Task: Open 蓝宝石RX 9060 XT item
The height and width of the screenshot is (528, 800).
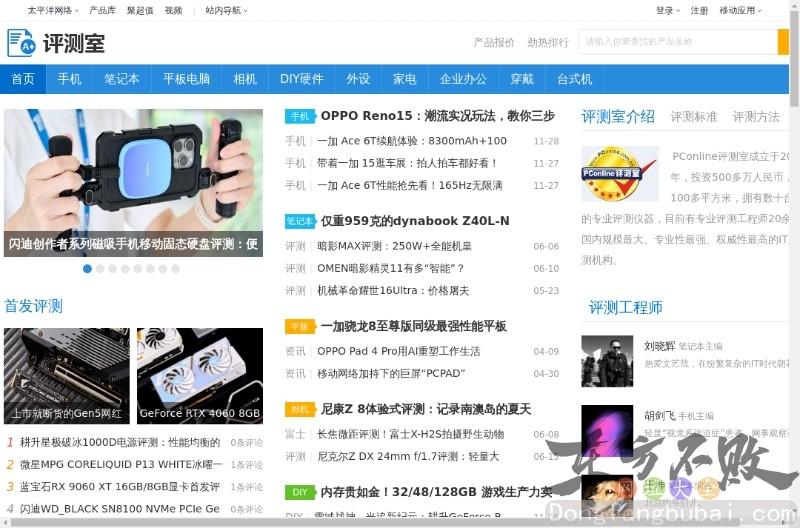Action: coord(120,487)
